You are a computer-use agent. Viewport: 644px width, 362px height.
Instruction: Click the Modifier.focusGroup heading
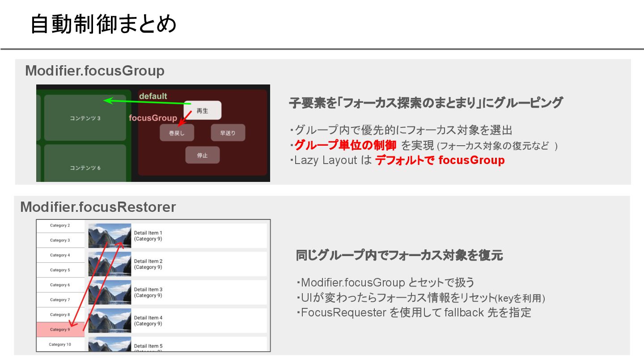point(95,71)
